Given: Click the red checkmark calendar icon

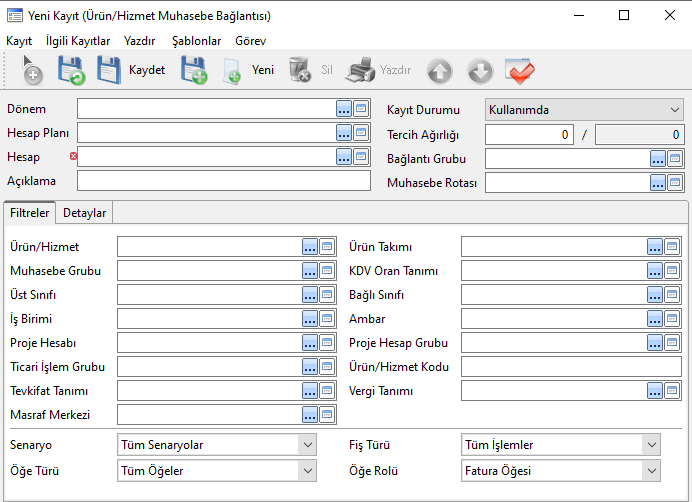Looking at the screenshot, I should tap(520, 70).
